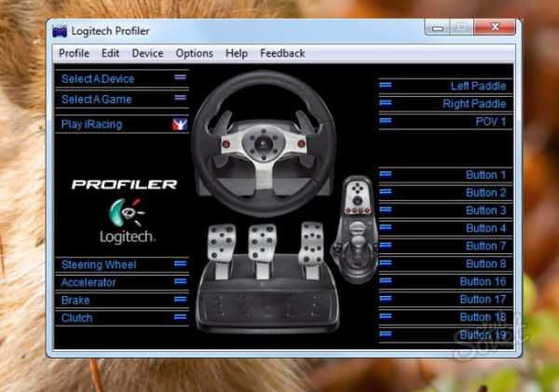Click the blue bars icon beside Steering Wheel
This screenshot has height=392, width=559.
coord(180,264)
